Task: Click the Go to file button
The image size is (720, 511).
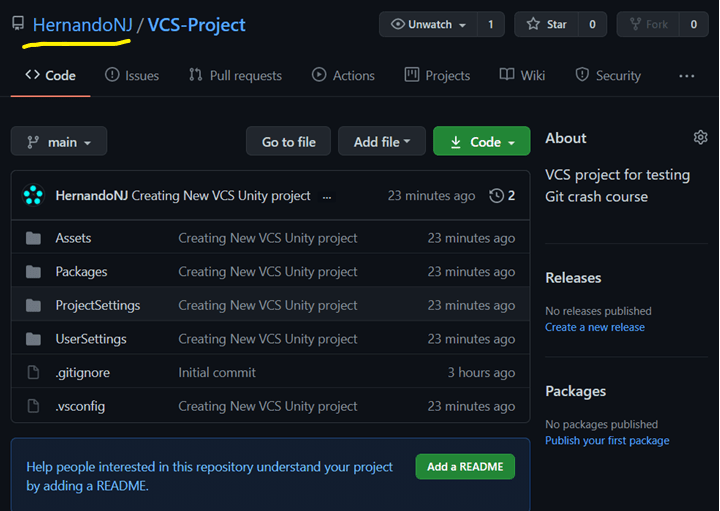Action: pos(288,141)
